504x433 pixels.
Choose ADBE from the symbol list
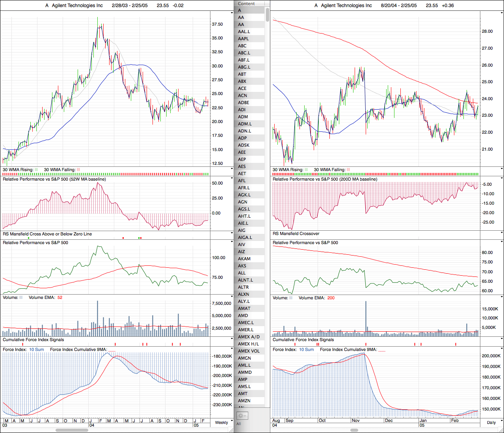244,103
